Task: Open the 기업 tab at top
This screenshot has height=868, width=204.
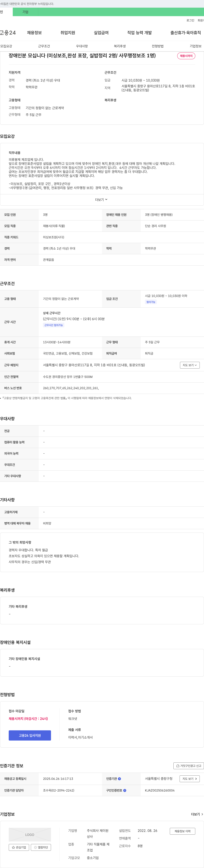Action: pyautogui.click(x=25, y=12)
